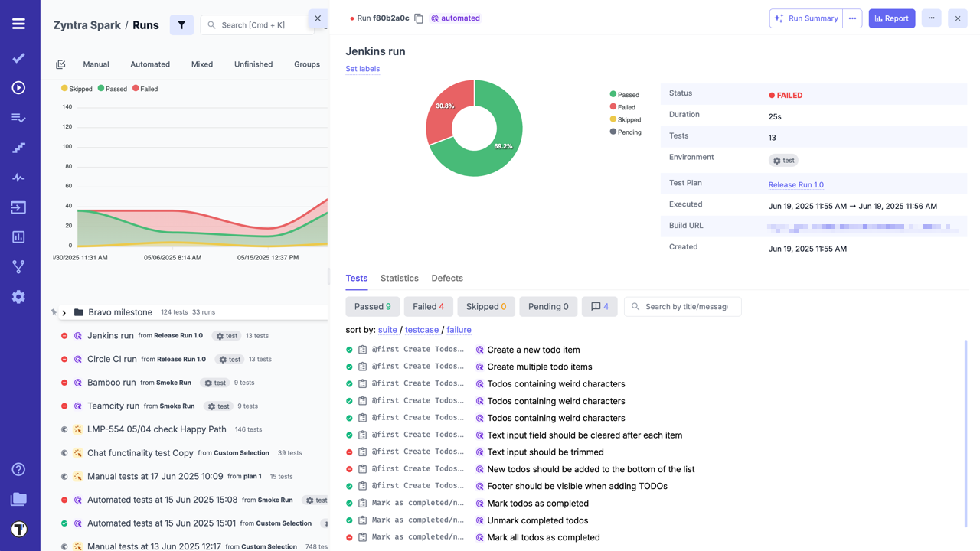Open the analytics bar chart sidebar icon

(18, 237)
